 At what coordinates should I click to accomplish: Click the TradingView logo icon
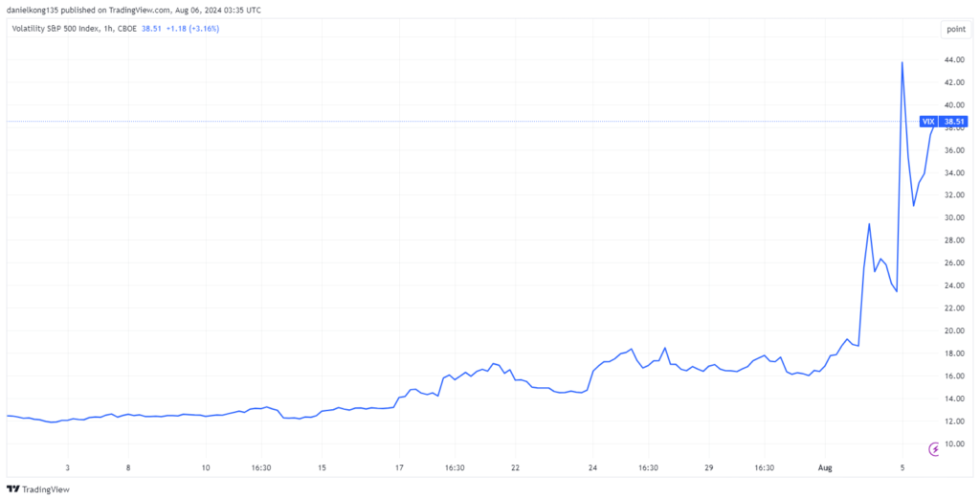point(14,489)
